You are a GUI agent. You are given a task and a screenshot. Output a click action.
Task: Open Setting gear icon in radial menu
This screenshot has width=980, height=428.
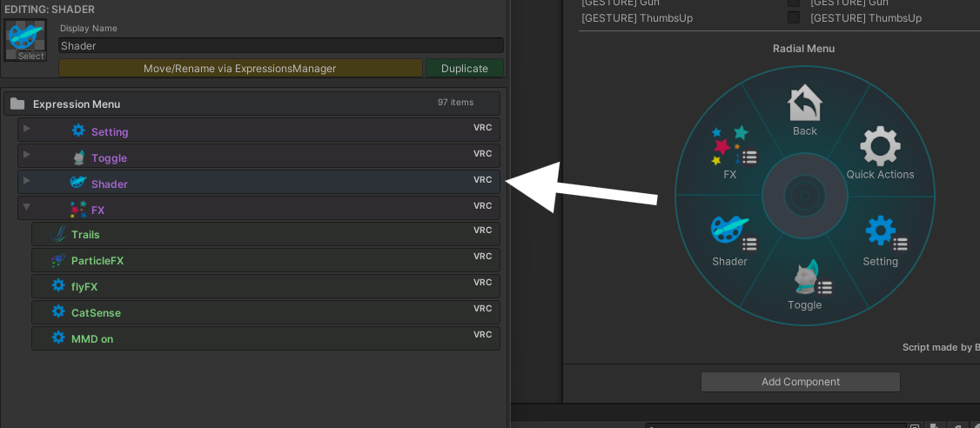coord(881,231)
